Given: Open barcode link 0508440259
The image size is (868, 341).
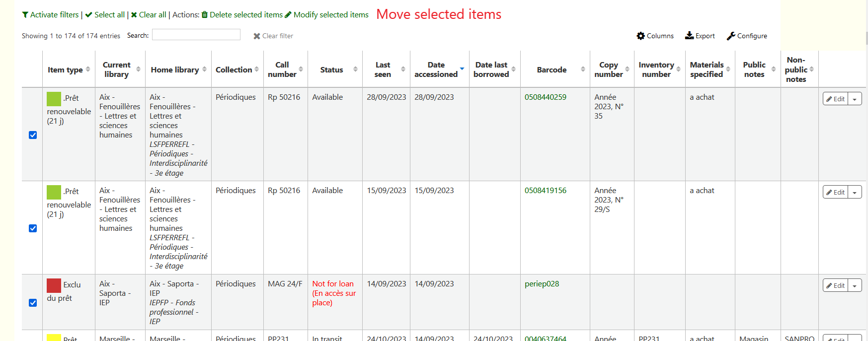Looking at the screenshot, I should coord(545,97).
